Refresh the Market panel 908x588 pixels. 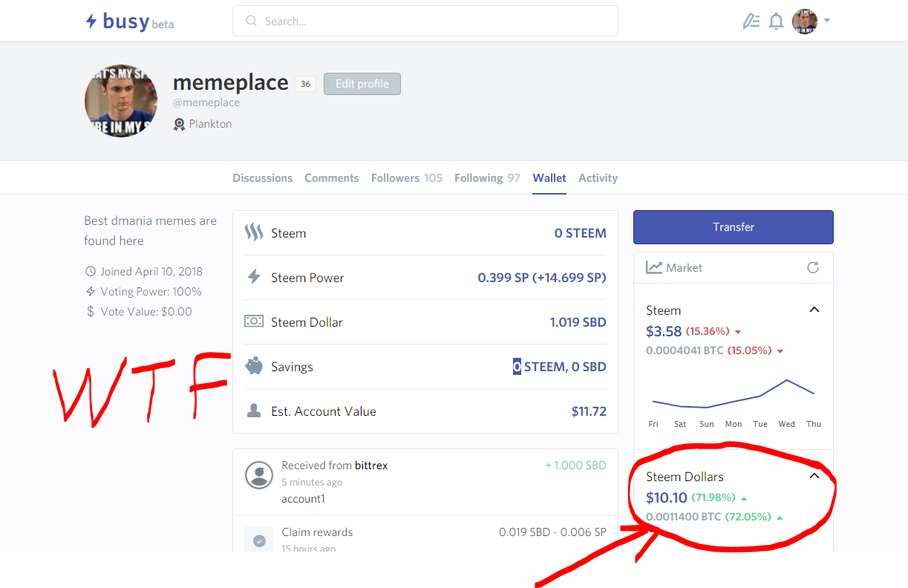813,267
